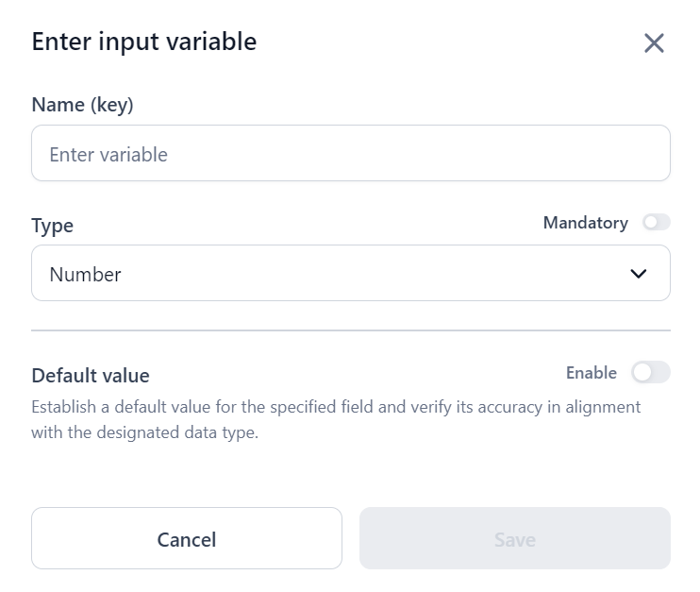Click the Enter variable placeholder text

pyautogui.click(x=108, y=155)
